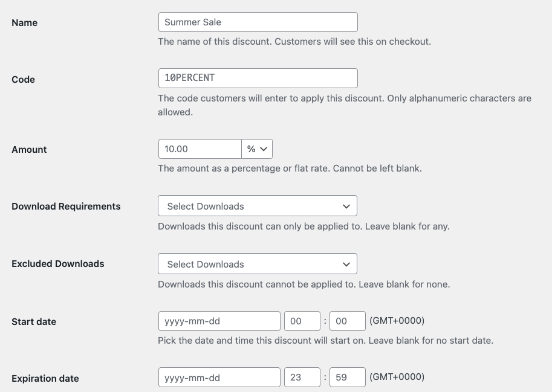This screenshot has width=552, height=392.
Task: Open the Download Requirements select box
Action: [257, 206]
